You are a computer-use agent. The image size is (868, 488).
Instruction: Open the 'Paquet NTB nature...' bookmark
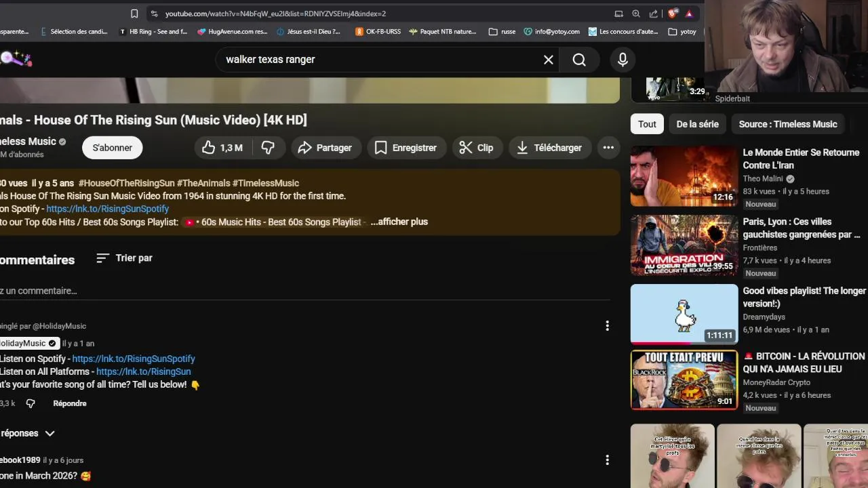(443, 31)
